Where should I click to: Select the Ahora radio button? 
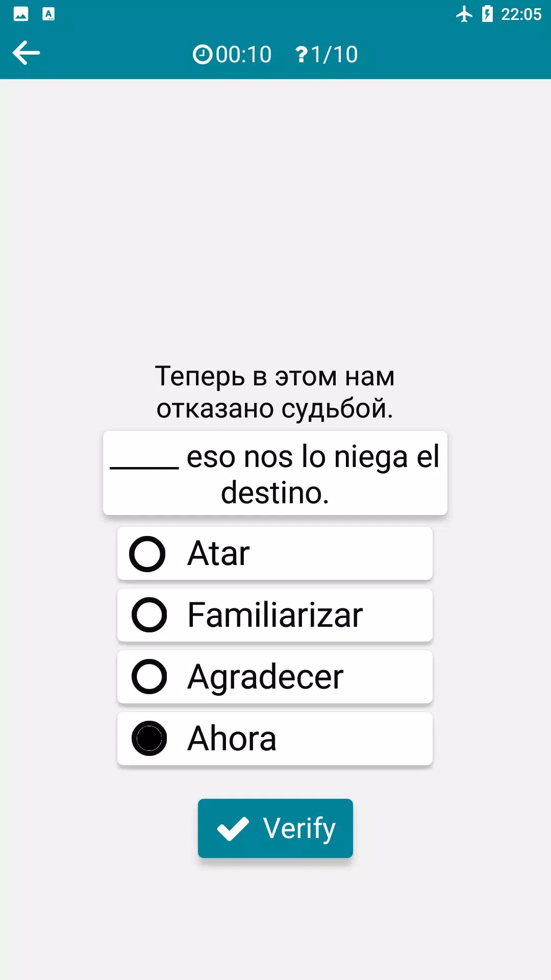pyautogui.click(x=149, y=739)
